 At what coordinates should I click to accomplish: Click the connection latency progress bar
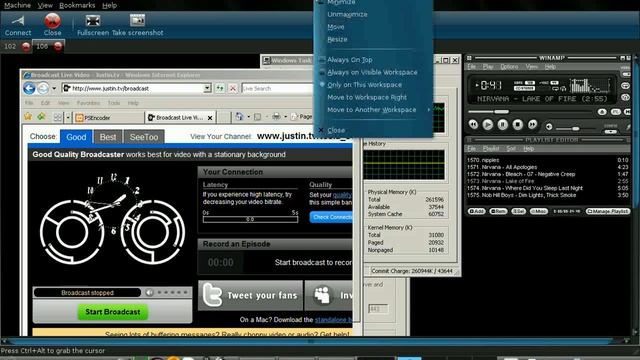tap(250, 219)
